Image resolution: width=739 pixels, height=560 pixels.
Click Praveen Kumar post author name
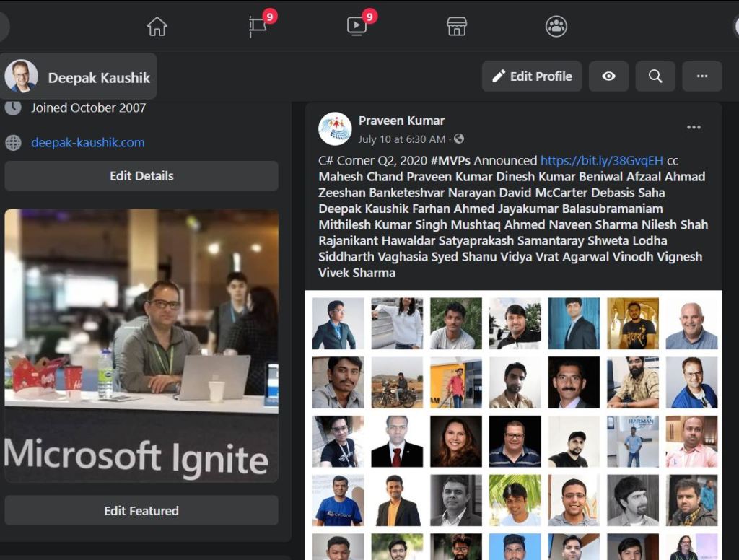401,121
